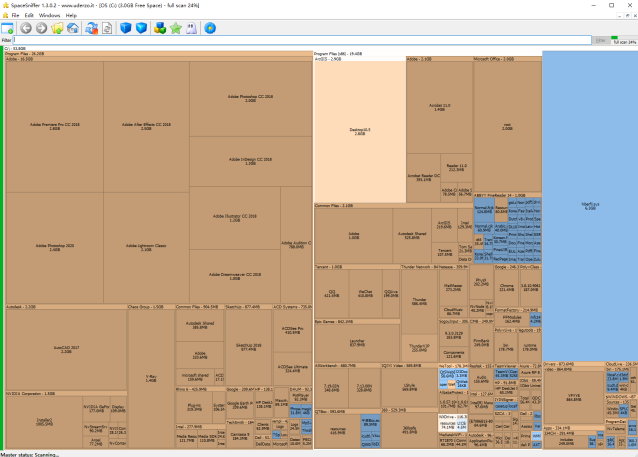Open the File menu

(15, 15)
